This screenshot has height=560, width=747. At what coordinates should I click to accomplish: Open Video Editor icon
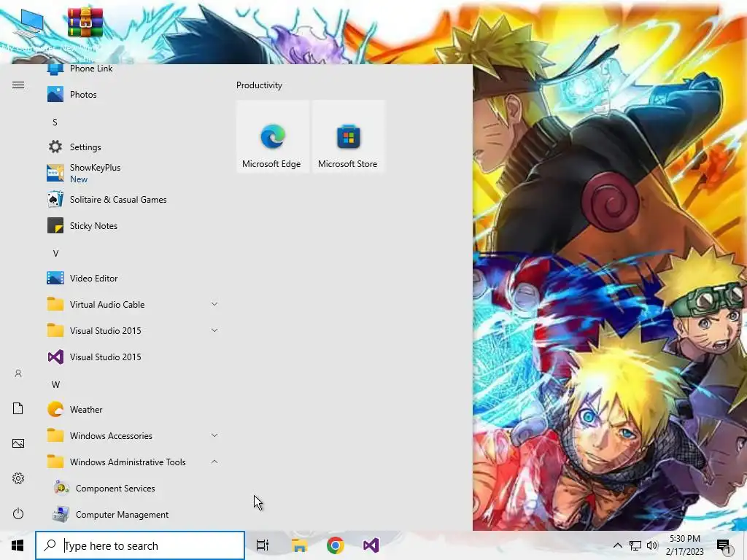click(55, 278)
